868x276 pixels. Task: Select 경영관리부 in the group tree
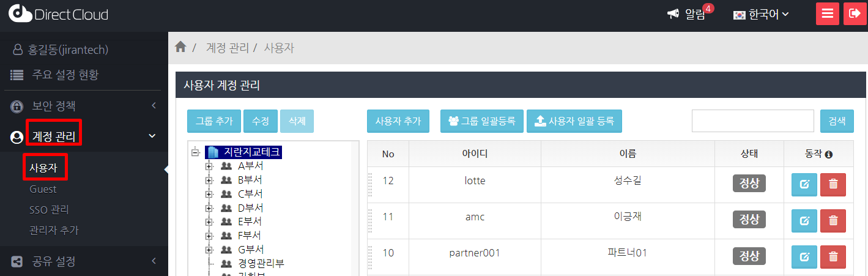click(261, 263)
